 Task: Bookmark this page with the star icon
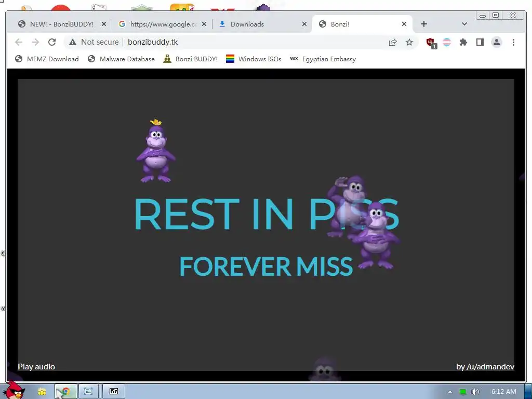point(409,42)
